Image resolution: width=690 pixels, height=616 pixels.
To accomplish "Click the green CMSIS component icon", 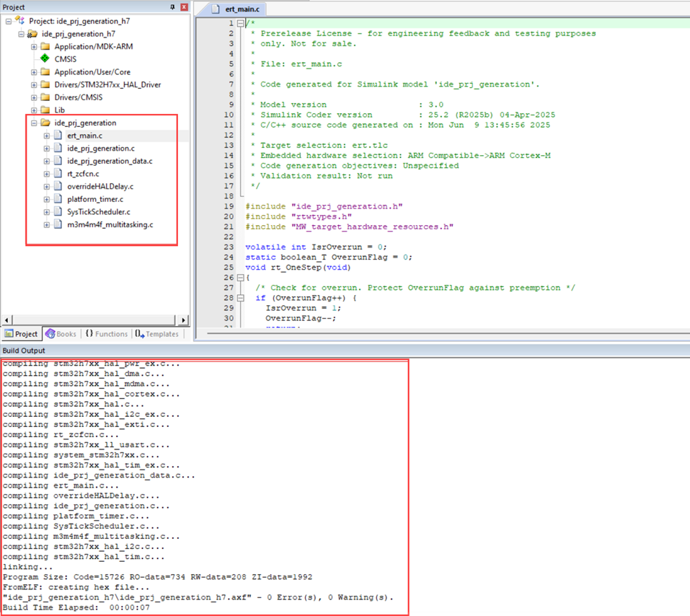I will click(45, 59).
